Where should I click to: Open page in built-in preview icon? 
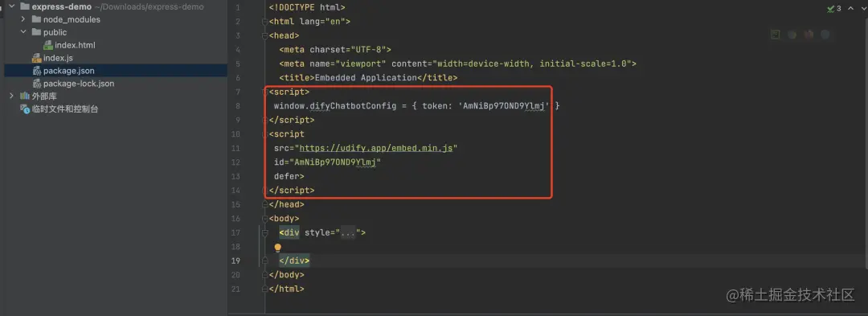pos(776,35)
